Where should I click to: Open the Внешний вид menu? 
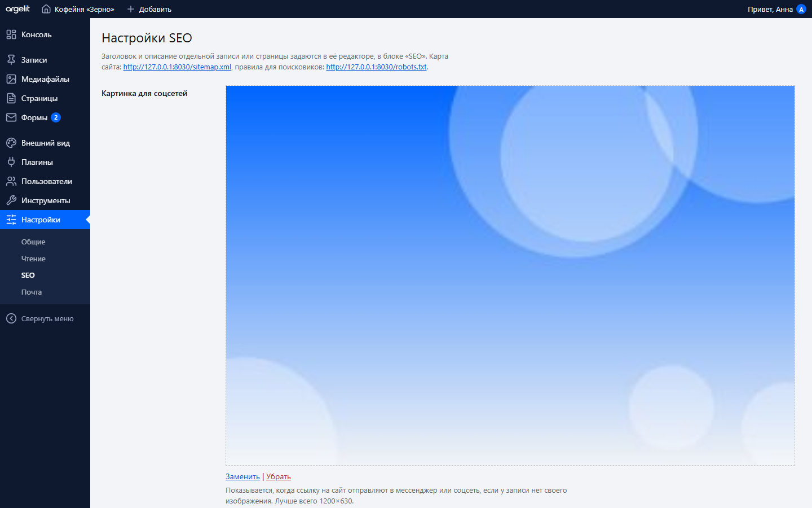coord(45,143)
